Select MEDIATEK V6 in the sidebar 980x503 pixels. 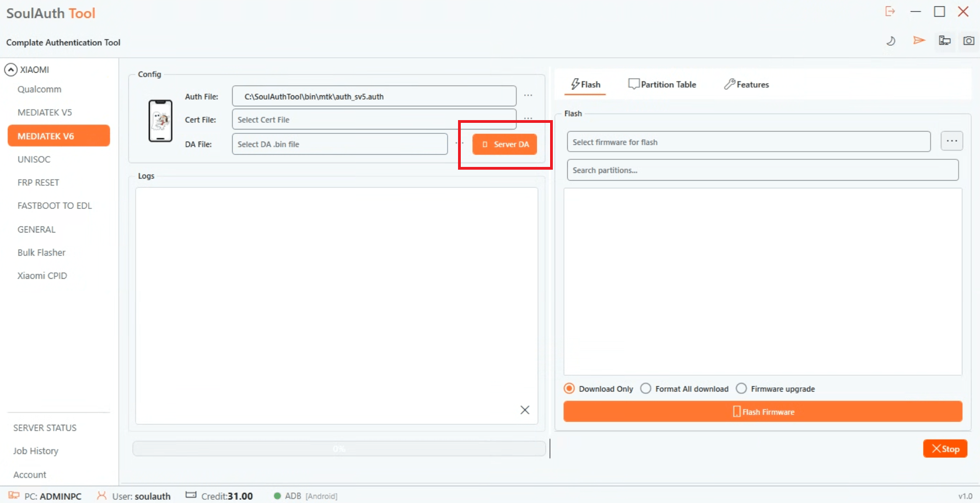coord(59,136)
